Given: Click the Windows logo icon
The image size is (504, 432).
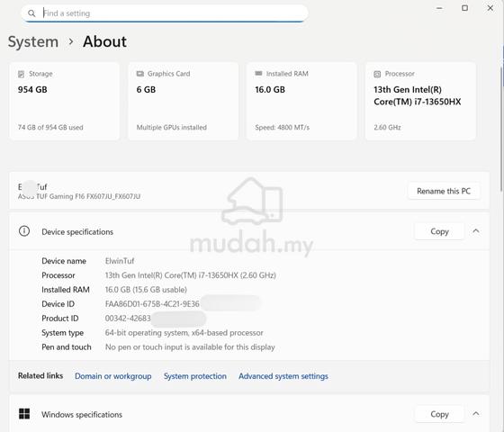Looking at the screenshot, I should [x=24, y=414].
